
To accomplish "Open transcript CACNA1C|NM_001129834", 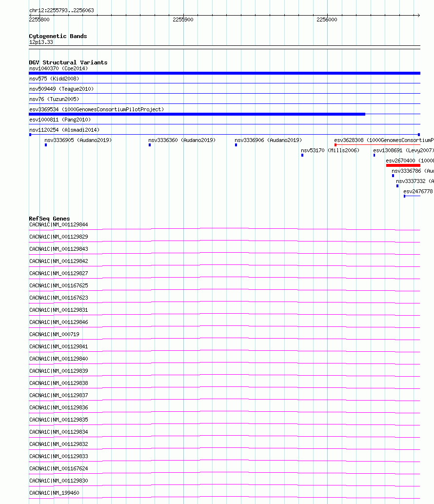I will click(x=59, y=432).
